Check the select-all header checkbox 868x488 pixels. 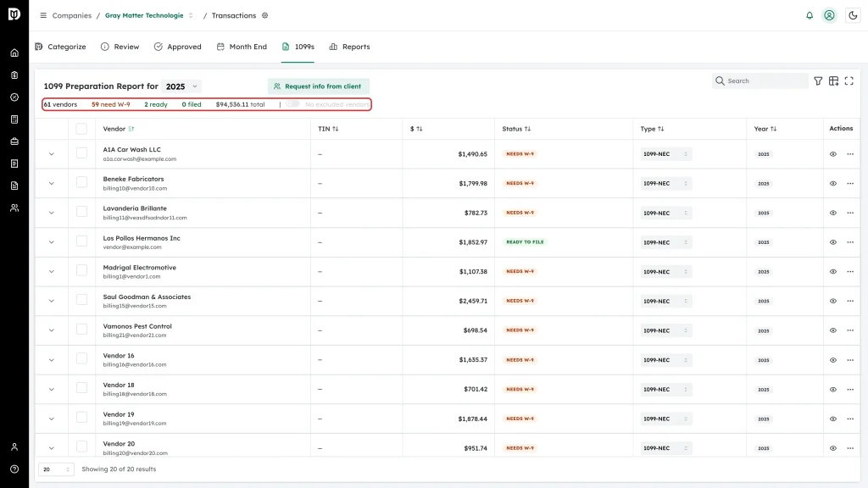pos(81,129)
